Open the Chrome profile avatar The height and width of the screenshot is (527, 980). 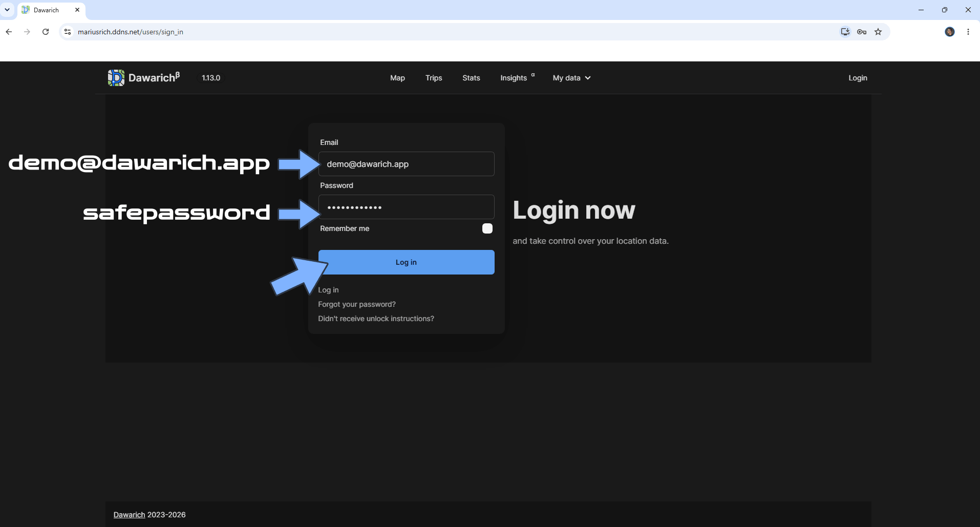(x=950, y=32)
